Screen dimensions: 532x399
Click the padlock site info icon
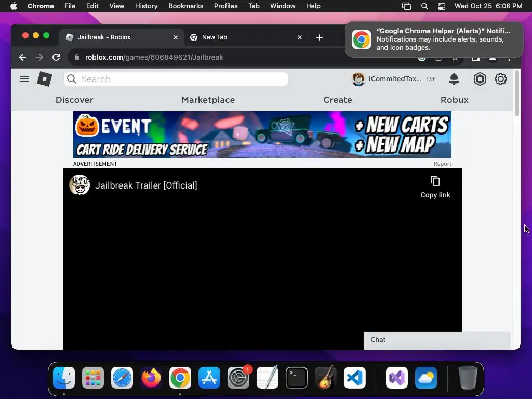77,57
